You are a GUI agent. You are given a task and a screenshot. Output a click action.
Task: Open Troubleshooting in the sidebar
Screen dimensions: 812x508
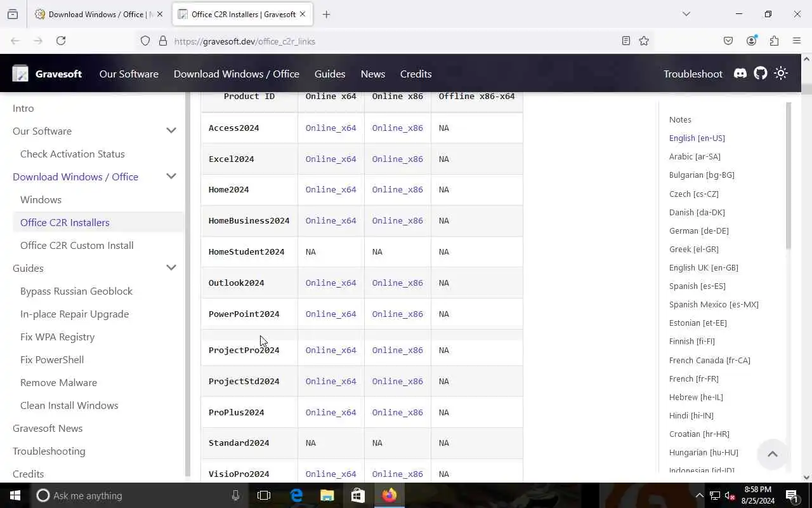49,451
